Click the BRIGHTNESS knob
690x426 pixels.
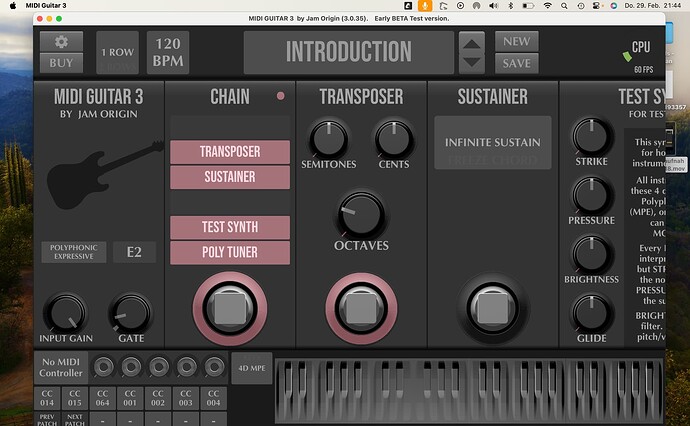click(591, 254)
